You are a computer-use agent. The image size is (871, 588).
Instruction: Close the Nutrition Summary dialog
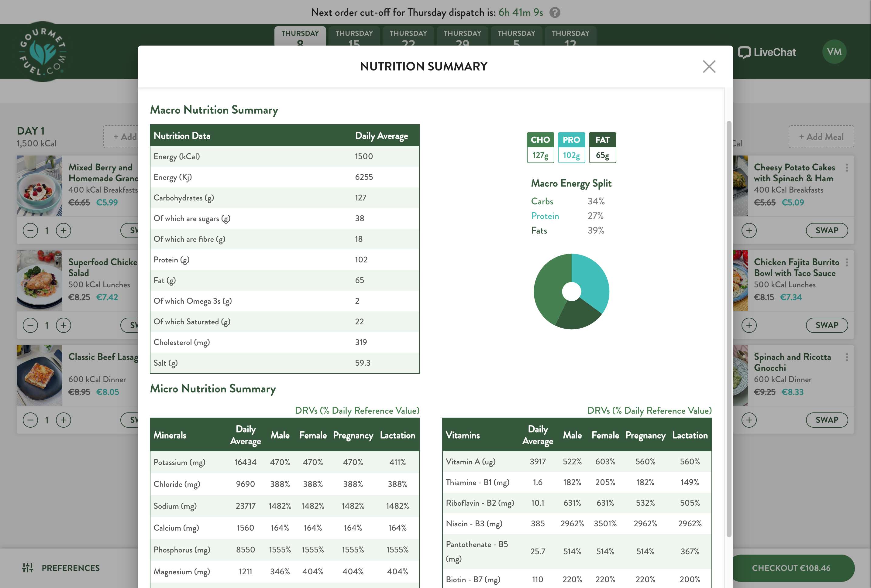709,67
